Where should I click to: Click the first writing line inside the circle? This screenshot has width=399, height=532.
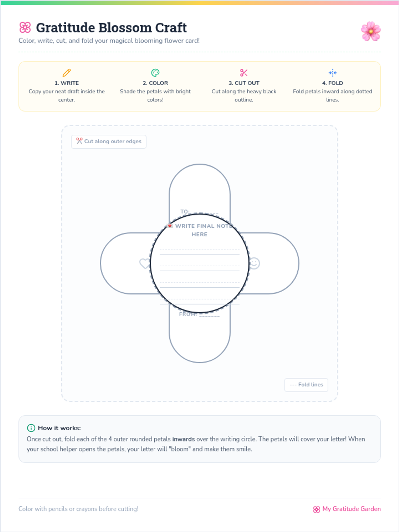199,252
